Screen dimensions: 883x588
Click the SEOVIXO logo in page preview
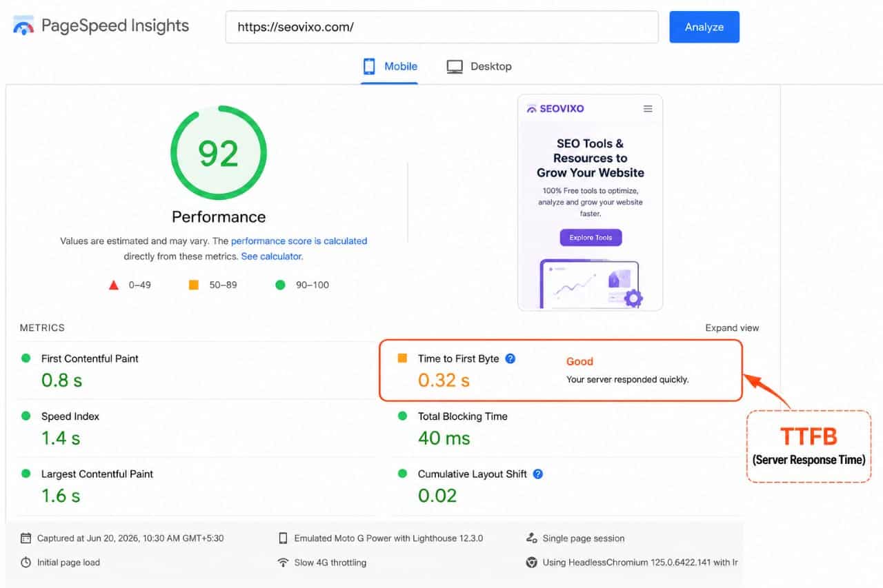coord(555,109)
